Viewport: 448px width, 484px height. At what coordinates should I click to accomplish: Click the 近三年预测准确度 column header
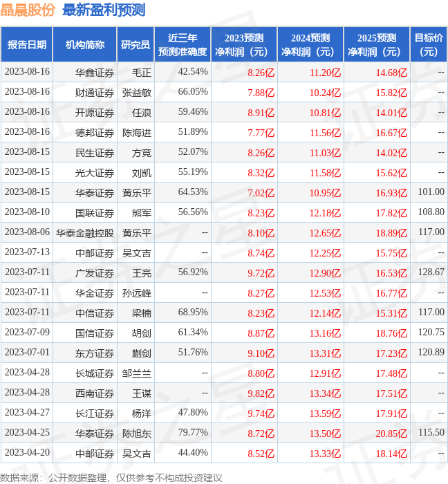[x=183, y=45]
